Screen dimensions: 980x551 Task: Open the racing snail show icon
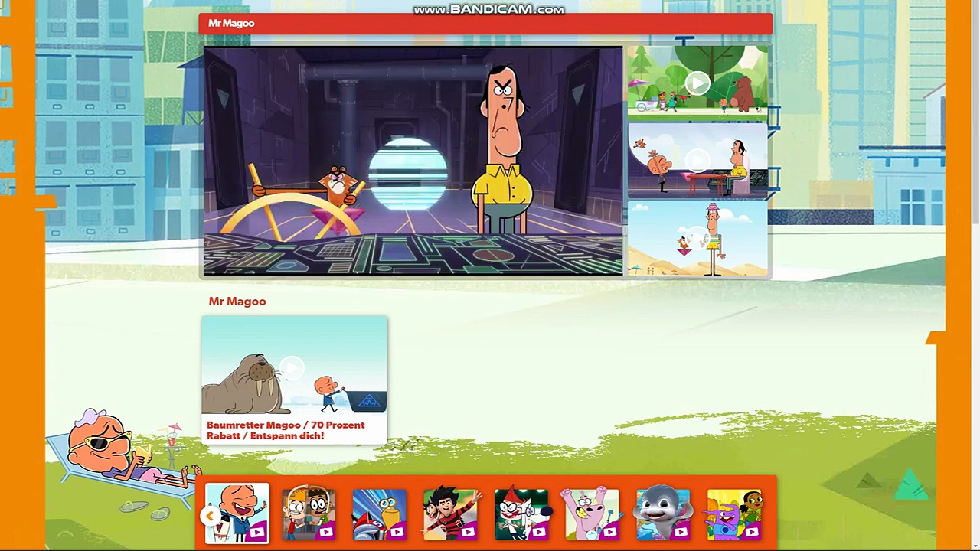(380, 514)
